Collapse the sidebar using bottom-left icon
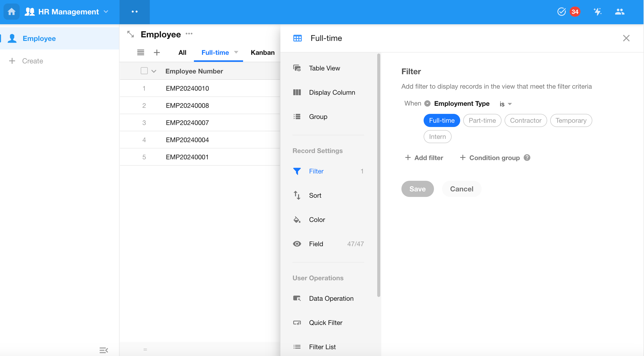Screen dimensions: 644x356 tap(103, 350)
